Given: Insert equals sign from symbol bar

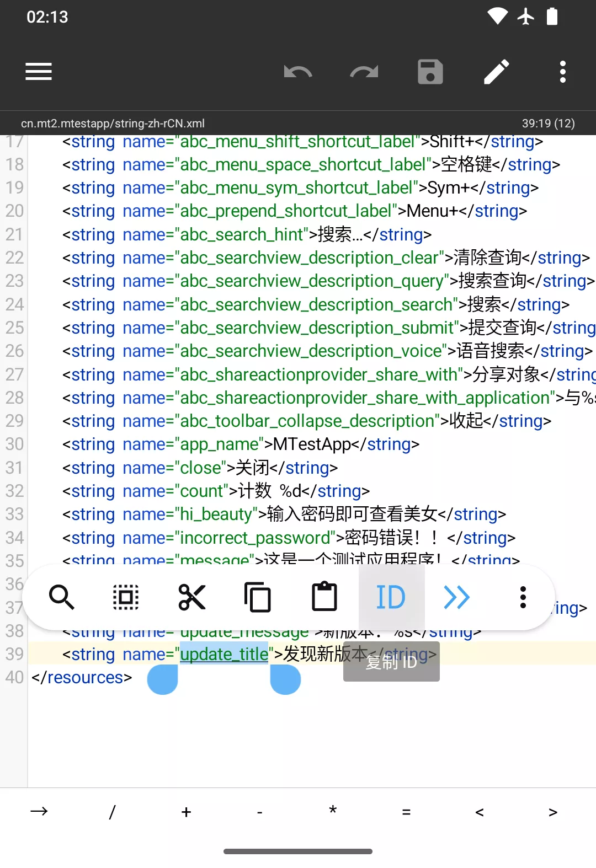Looking at the screenshot, I should point(406,812).
